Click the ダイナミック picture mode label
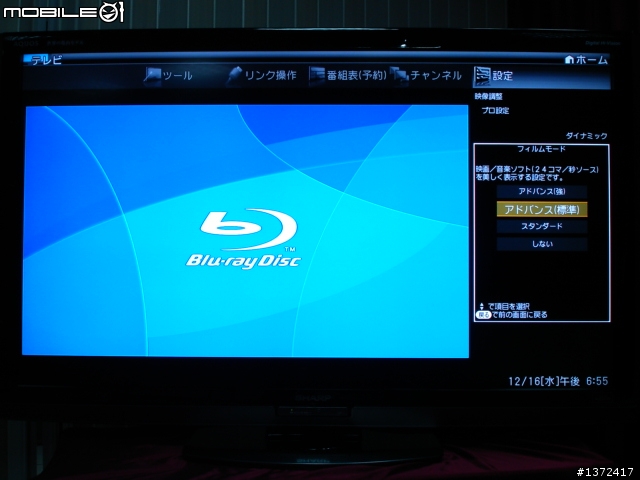The image size is (640, 480). (x=587, y=136)
